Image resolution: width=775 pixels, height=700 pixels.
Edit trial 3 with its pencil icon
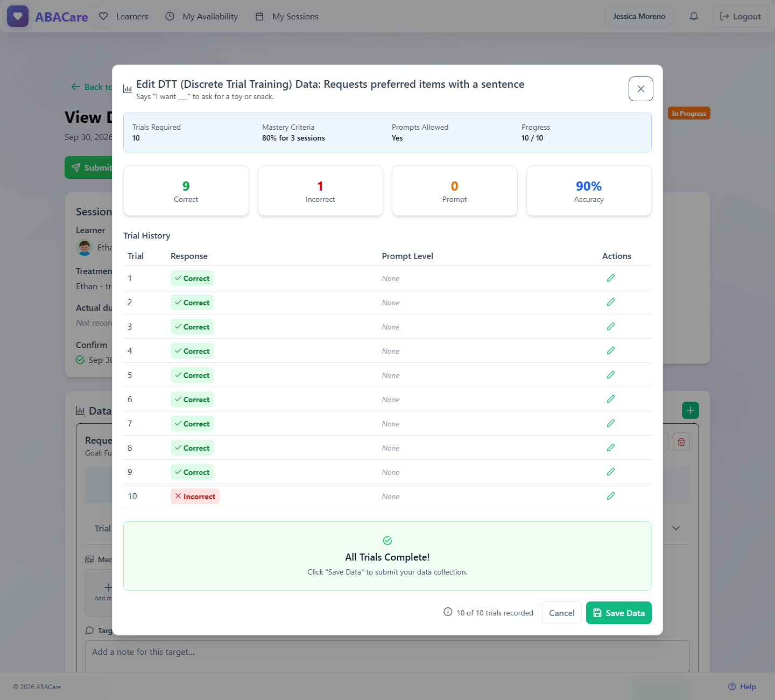[610, 326]
